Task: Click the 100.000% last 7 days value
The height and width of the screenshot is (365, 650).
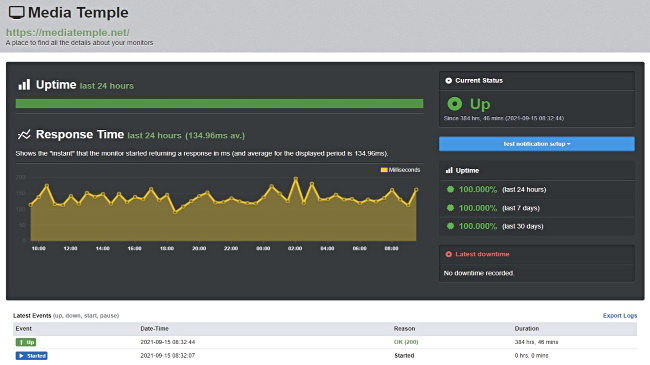Action: [478, 208]
